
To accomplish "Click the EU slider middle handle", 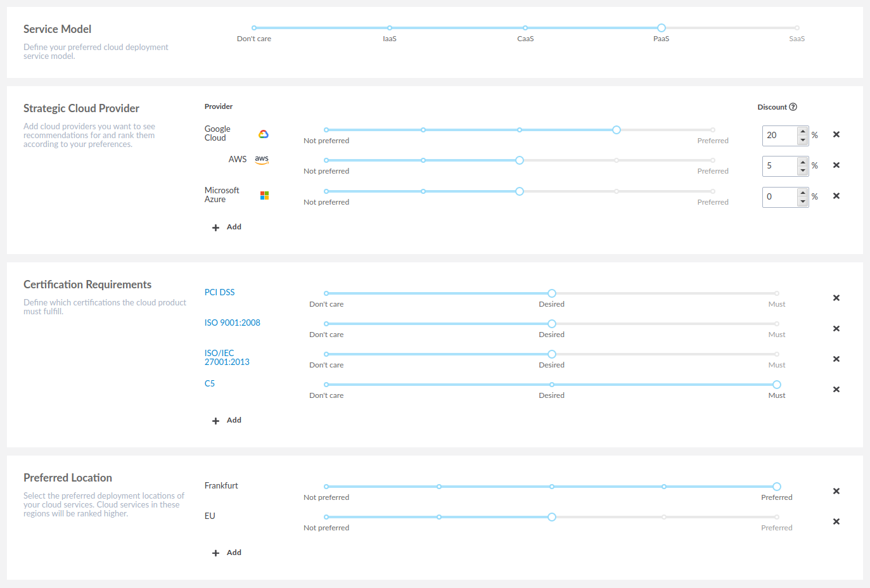I will (552, 517).
